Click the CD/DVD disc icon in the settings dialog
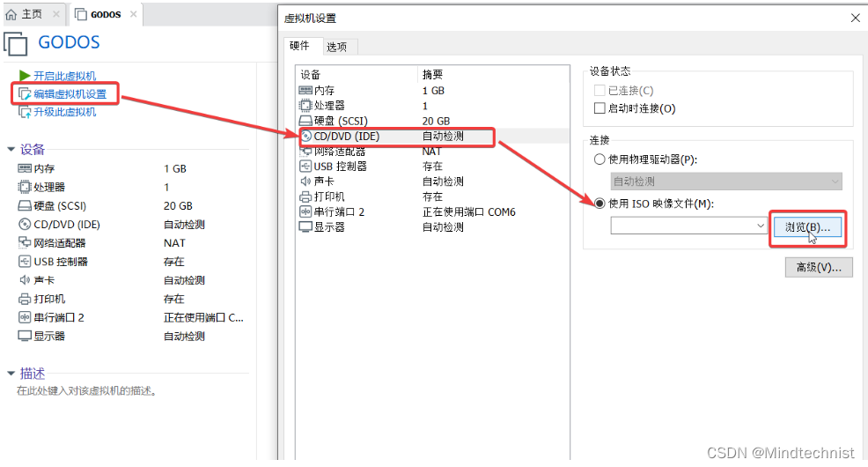The height and width of the screenshot is (467, 868). pyautogui.click(x=306, y=136)
